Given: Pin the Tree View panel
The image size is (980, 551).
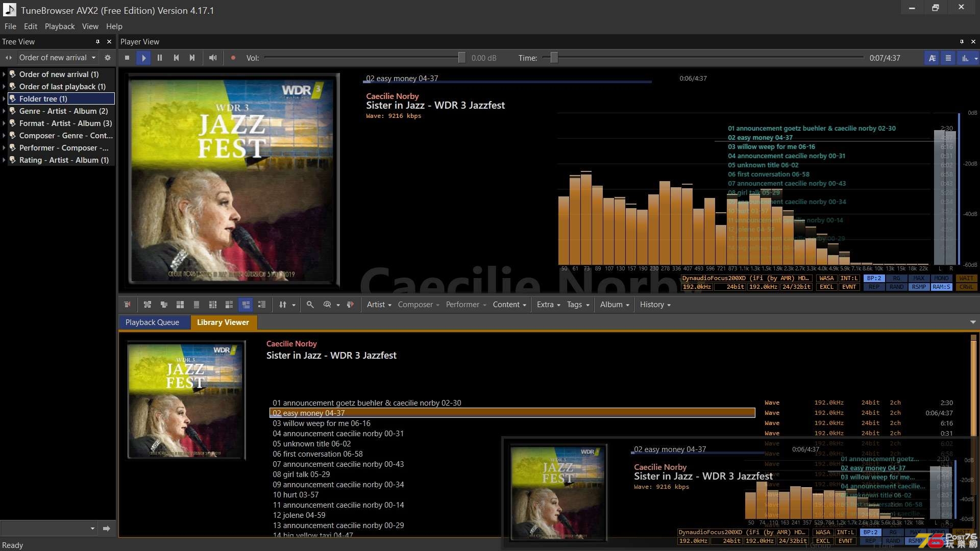Looking at the screenshot, I should coord(97,42).
